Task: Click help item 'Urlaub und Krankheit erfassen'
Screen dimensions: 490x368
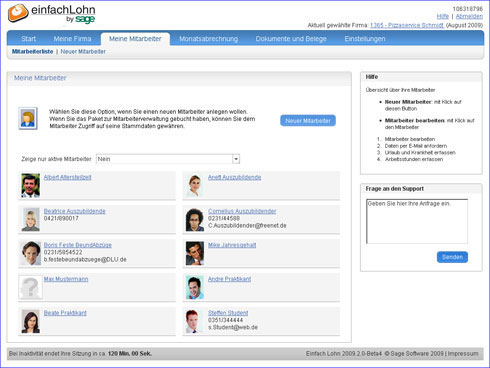Action: pyautogui.click(x=420, y=152)
